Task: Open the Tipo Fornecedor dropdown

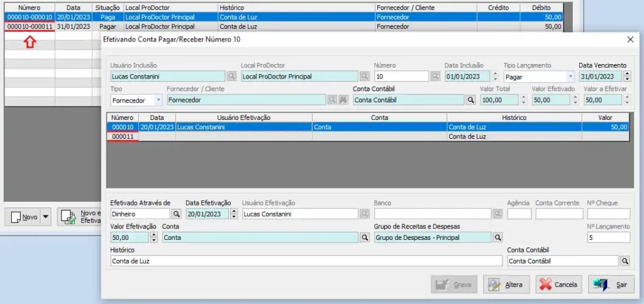Action: (x=158, y=100)
